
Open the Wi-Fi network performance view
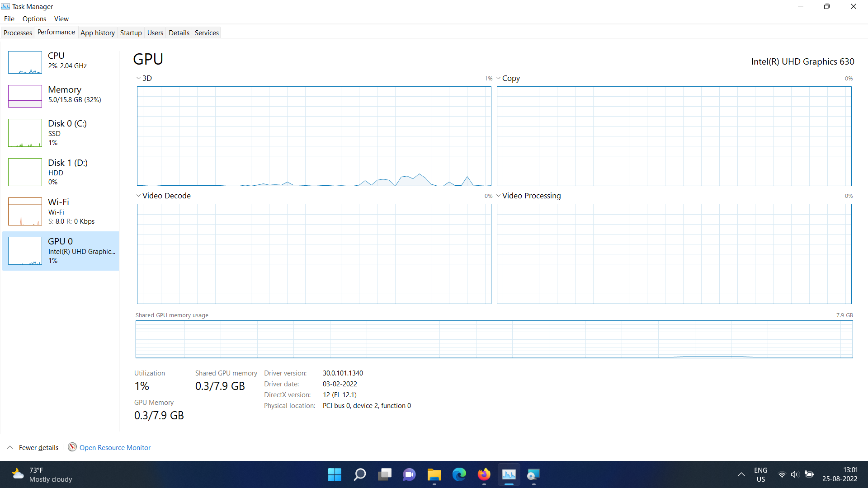[x=60, y=211]
